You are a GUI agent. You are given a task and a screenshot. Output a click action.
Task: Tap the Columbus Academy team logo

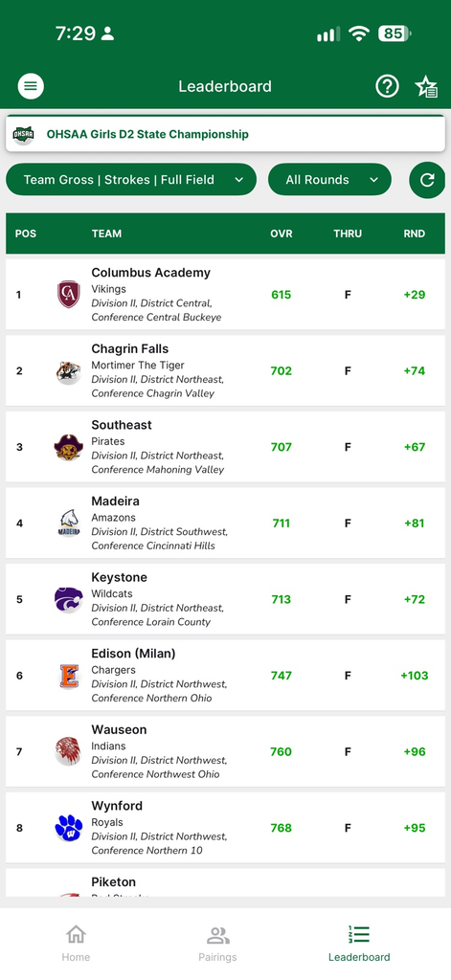tap(69, 295)
